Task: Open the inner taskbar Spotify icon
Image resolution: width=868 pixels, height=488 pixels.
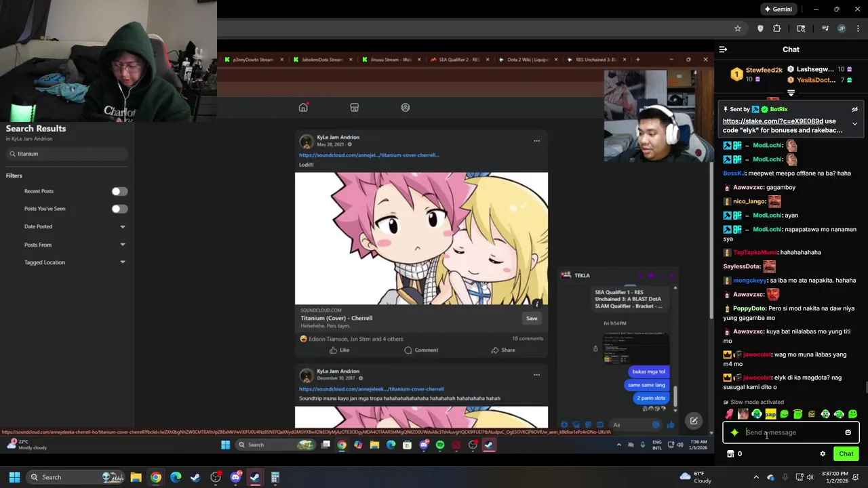Action: 440,445
